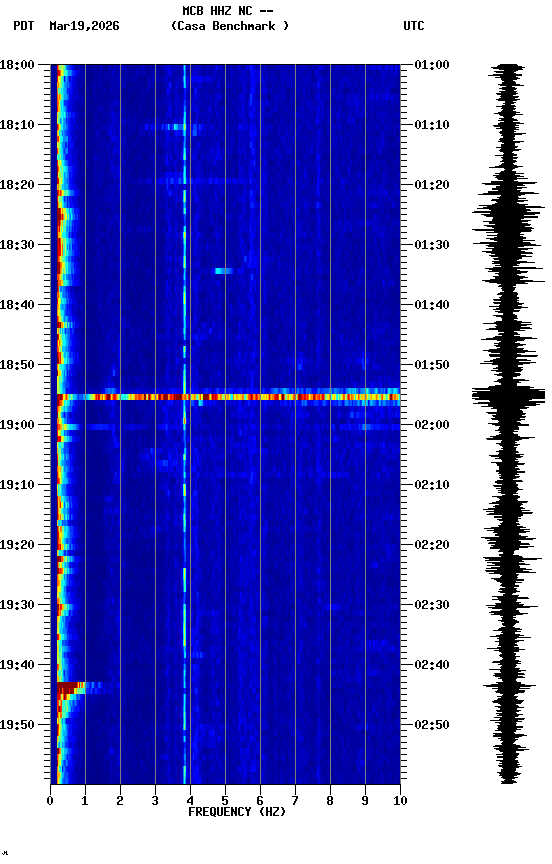Click the 01:00 UTC time label

pyautogui.click(x=432, y=65)
